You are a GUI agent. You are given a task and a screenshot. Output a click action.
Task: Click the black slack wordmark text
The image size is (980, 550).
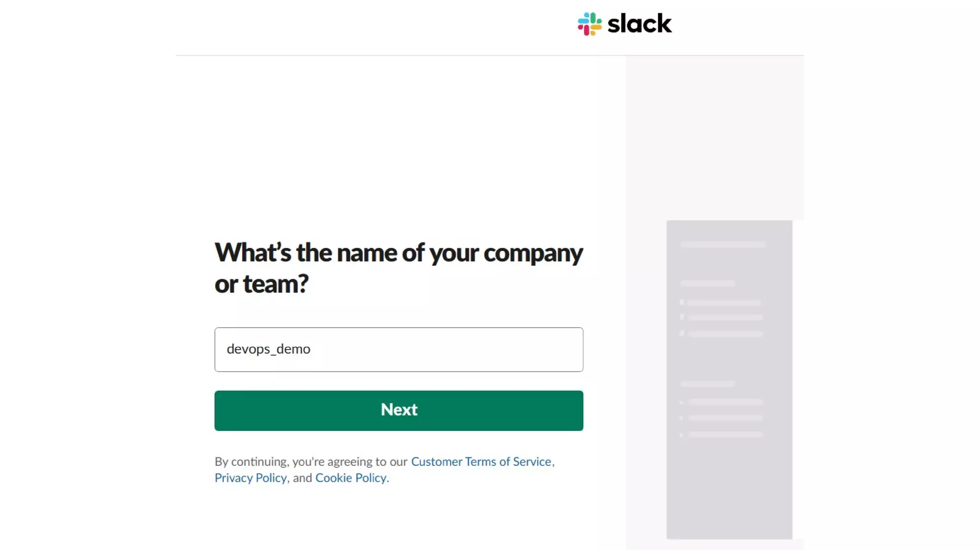(639, 24)
